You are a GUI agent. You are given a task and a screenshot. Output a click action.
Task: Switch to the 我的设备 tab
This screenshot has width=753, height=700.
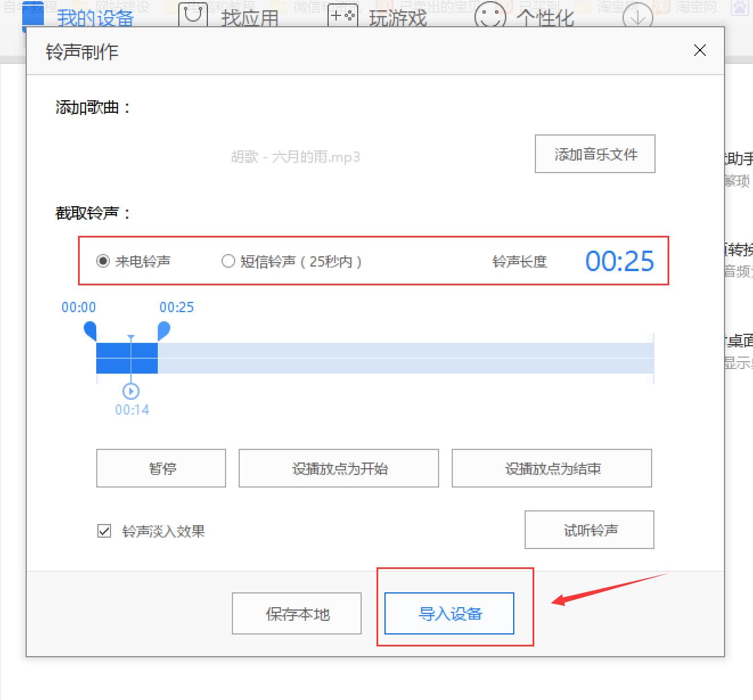(x=95, y=17)
